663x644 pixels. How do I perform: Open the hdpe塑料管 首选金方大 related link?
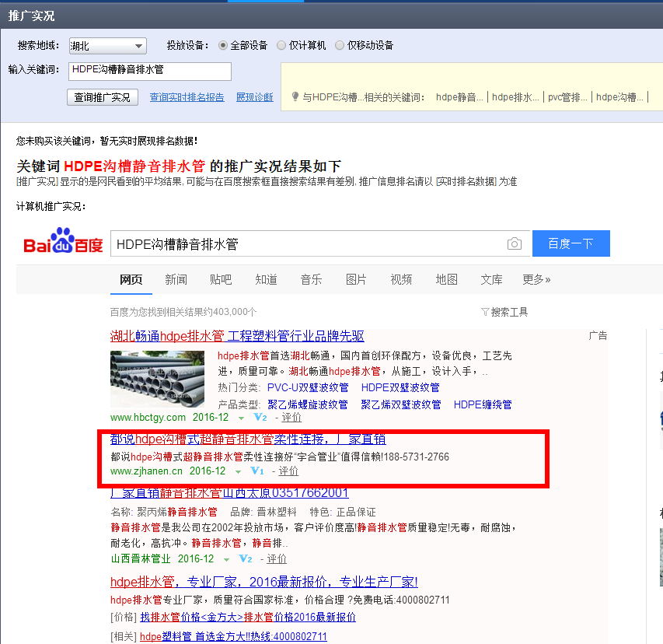pyautogui.click(x=233, y=637)
